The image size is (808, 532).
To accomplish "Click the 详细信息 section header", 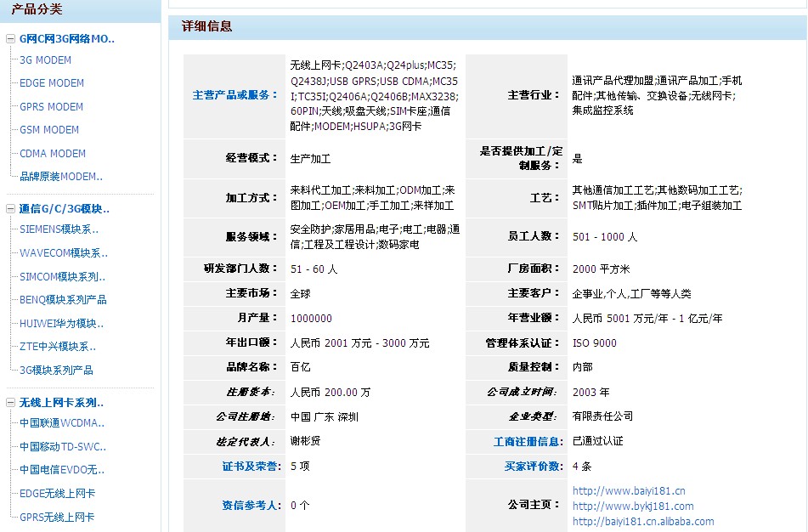I will click(206, 26).
